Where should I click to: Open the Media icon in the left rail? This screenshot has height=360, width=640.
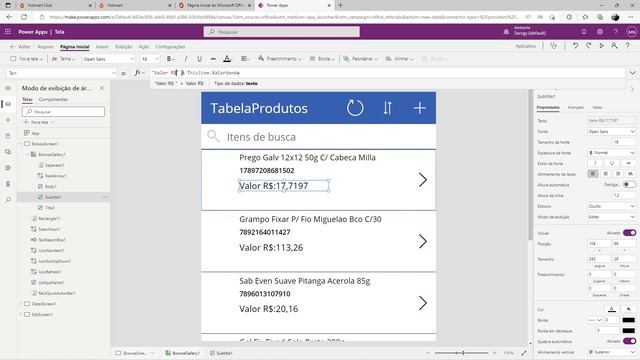click(8, 152)
